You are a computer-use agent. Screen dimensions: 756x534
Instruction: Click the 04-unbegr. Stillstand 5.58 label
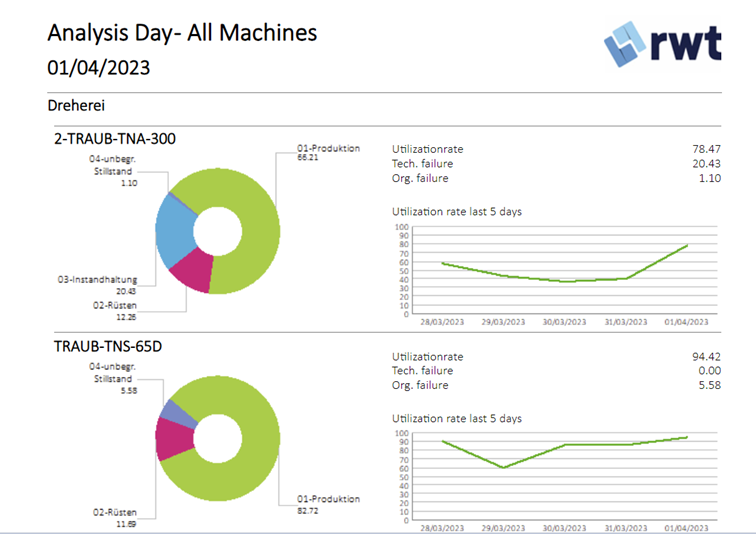(113, 378)
